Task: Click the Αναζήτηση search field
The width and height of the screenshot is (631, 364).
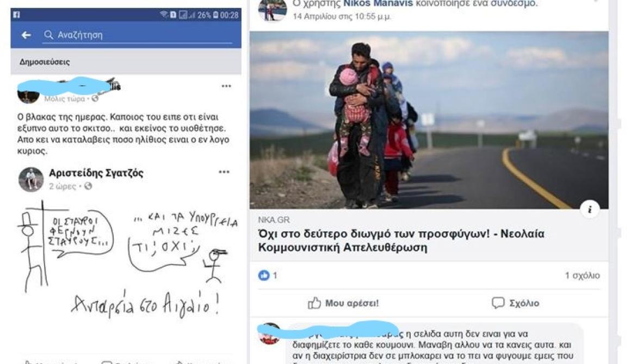Action: (138, 35)
